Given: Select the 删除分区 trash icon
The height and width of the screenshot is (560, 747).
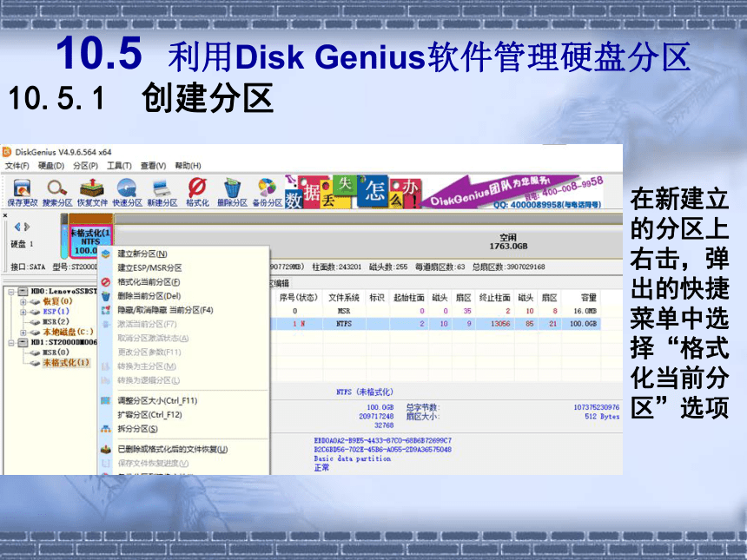Looking at the screenshot, I should 232,193.
